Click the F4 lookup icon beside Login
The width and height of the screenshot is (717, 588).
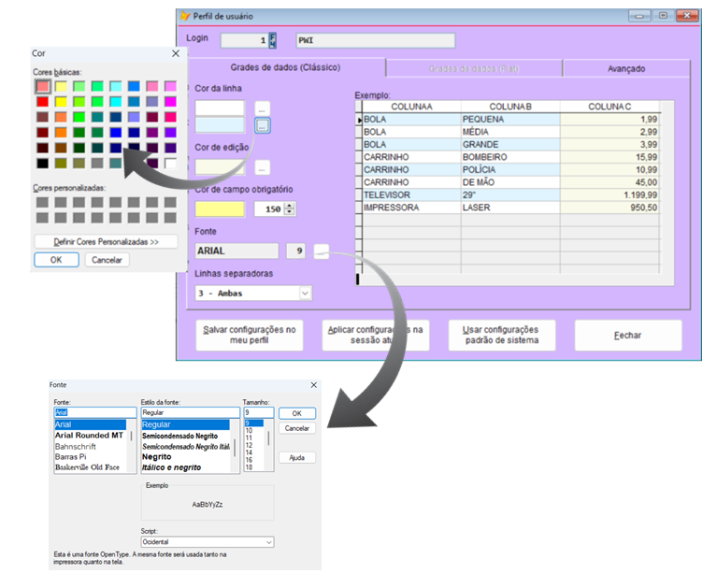(273, 40)
